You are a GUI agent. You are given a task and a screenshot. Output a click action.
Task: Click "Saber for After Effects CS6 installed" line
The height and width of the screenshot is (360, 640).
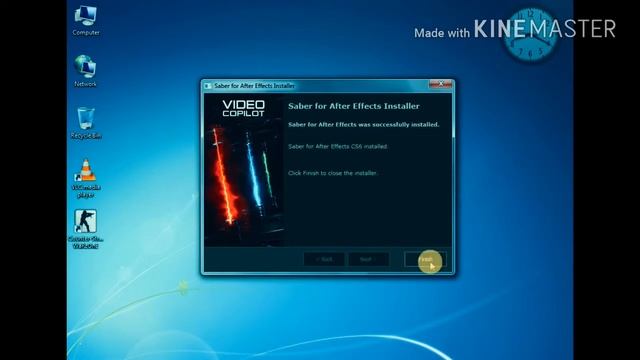[x=338, y=146]
